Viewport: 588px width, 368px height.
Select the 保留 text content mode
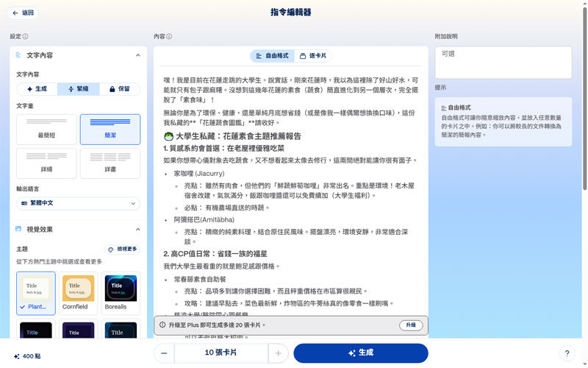[x=119, y=89]
